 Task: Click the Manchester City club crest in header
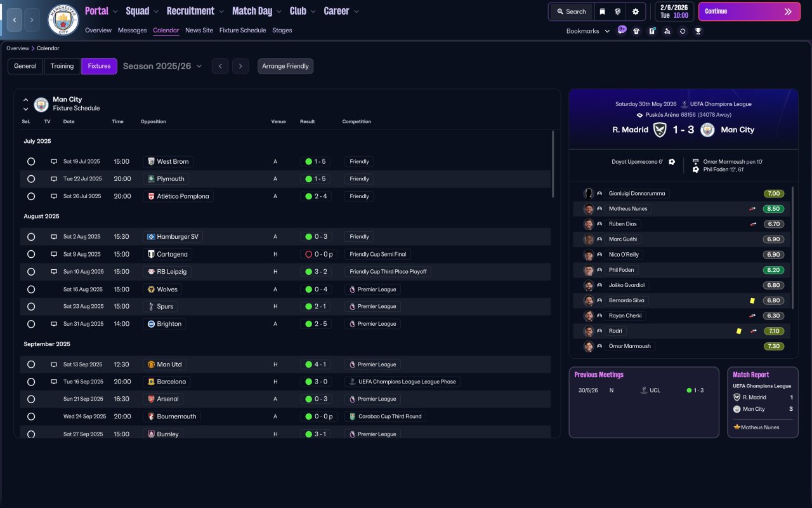63,20
